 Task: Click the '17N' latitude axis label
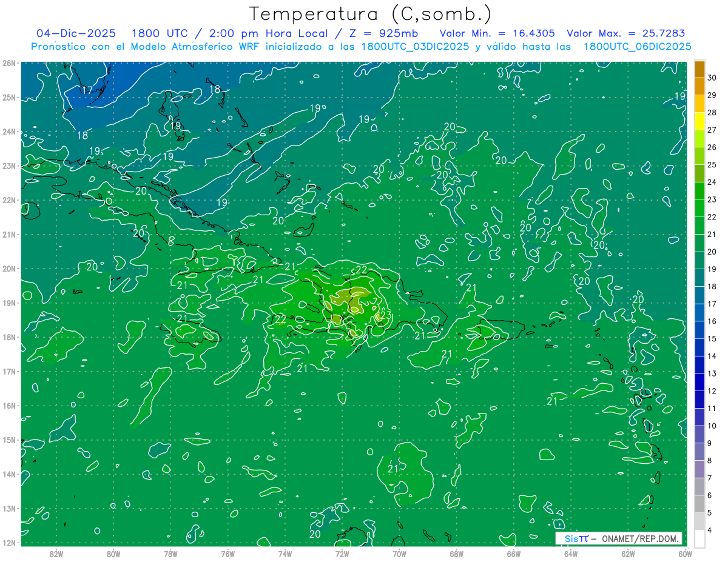[8, 372]
